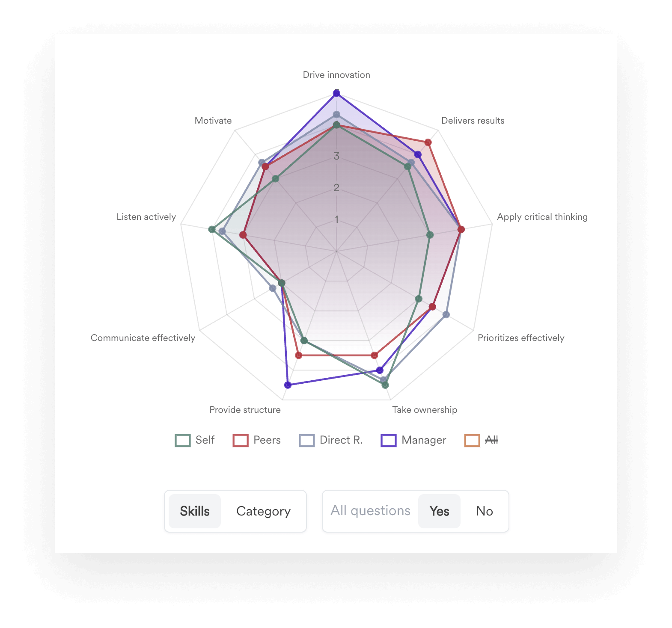This screenshot has height=628, width=672.
Task: Click the Peers point on Delivers results axis
Action: tap(428, 142)
